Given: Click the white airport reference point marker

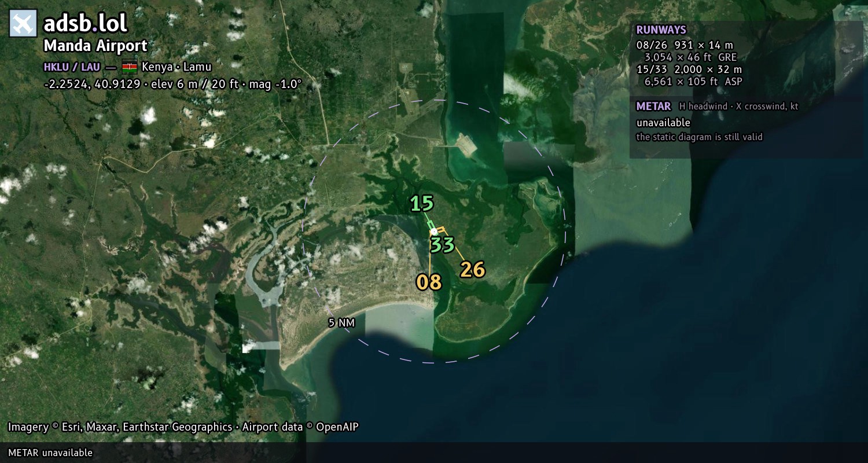Looking at the screenshot, I should tap(433, 231).
